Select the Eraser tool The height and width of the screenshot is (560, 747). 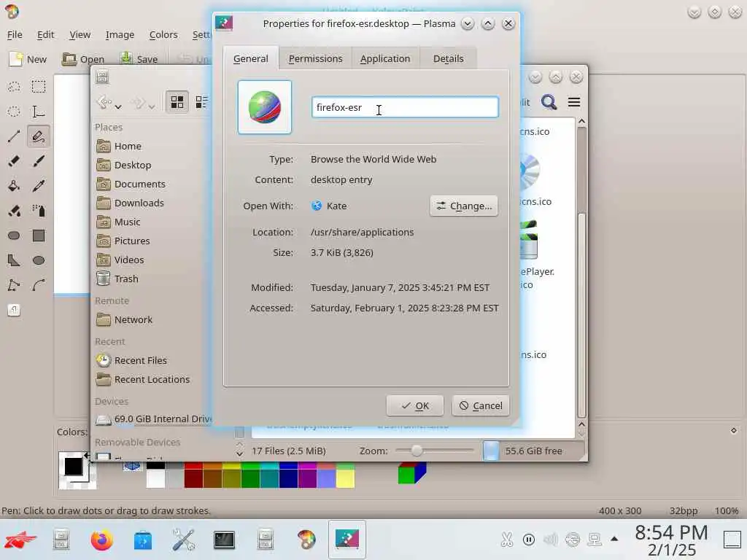point(14,161)
